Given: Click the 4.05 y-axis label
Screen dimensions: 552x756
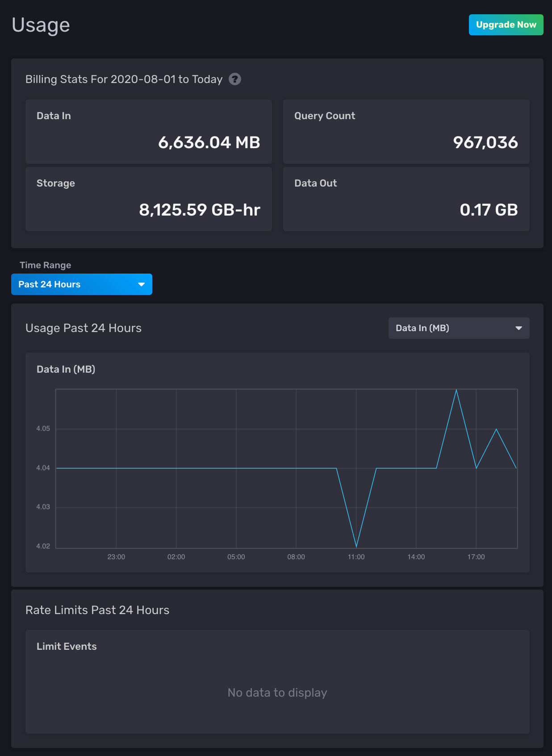Looking at the screenshot, I should pyautogui.click(x=43, y=428).
